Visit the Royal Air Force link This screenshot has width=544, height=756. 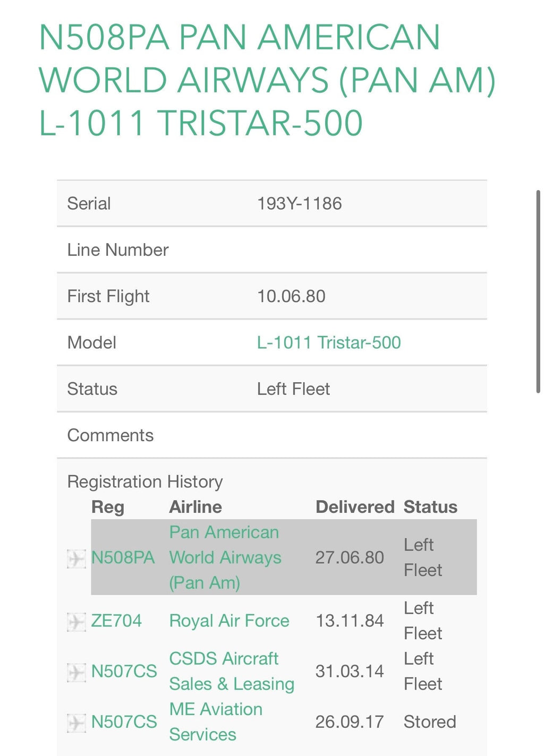[229, 621]
